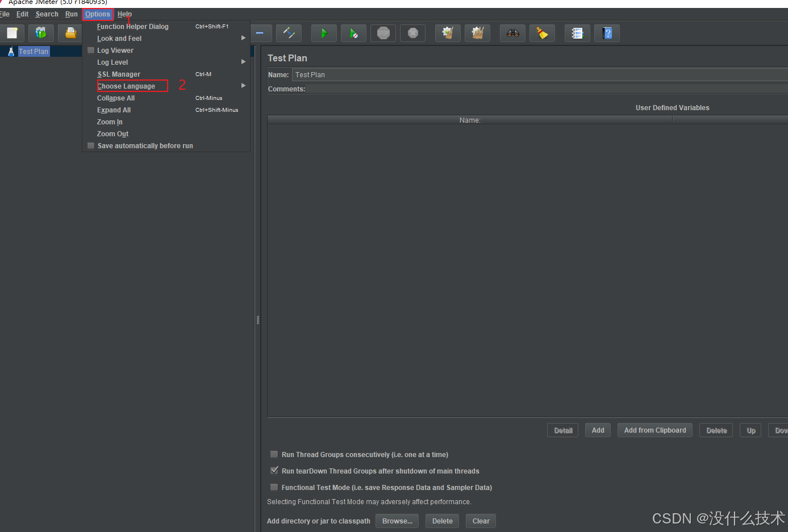This screenshot has height=532, width=788.
Task: Click the Browse... classpath button
Action: [x=397, y=521]
